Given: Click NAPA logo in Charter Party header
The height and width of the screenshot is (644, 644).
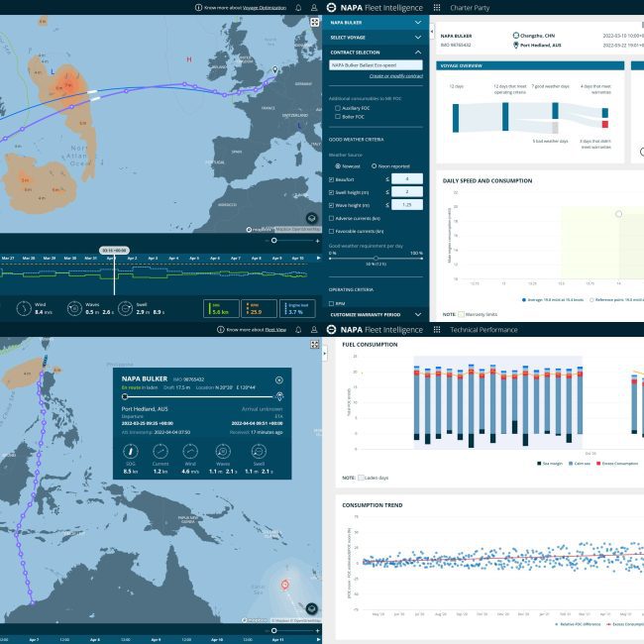Looking at the screenshot, I should [332, 7].
